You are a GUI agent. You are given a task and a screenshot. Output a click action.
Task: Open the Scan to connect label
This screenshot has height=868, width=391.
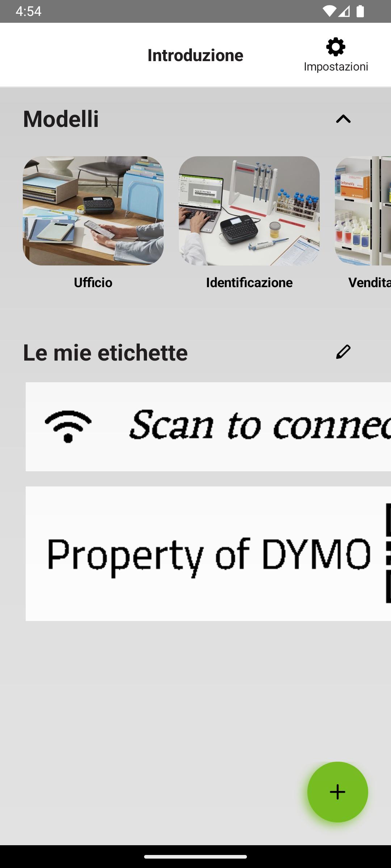208,427
